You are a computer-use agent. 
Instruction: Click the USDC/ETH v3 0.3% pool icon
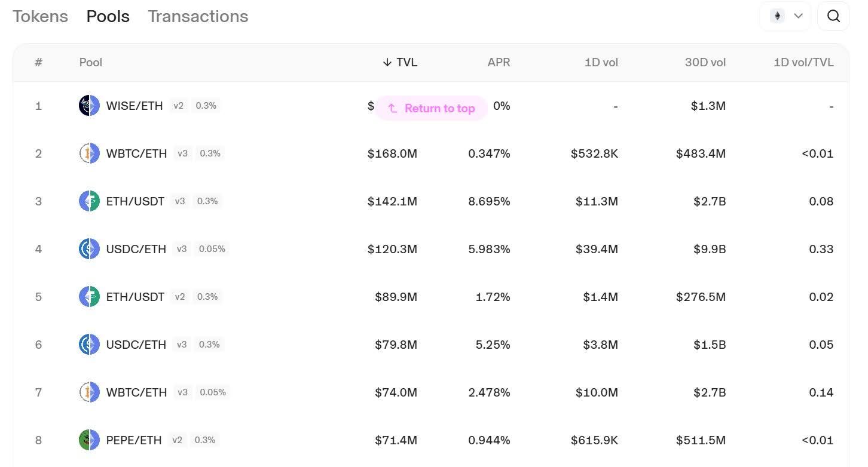pyautogui.click(x=89, y=345)
